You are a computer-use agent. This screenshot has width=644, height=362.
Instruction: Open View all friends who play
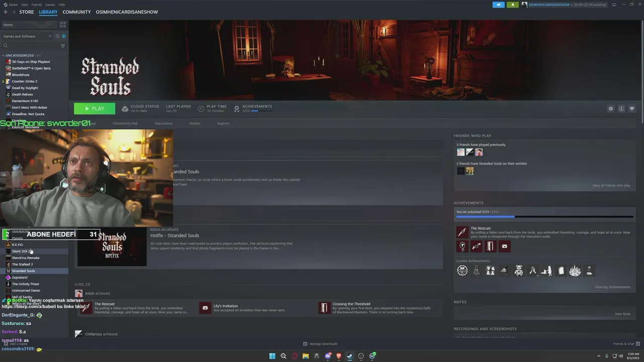point(611,186)
